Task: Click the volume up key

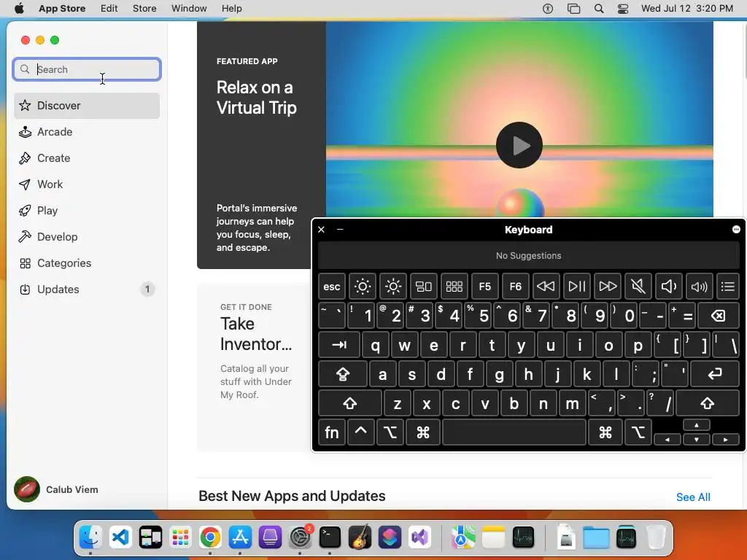Action: tap(700, 286)
